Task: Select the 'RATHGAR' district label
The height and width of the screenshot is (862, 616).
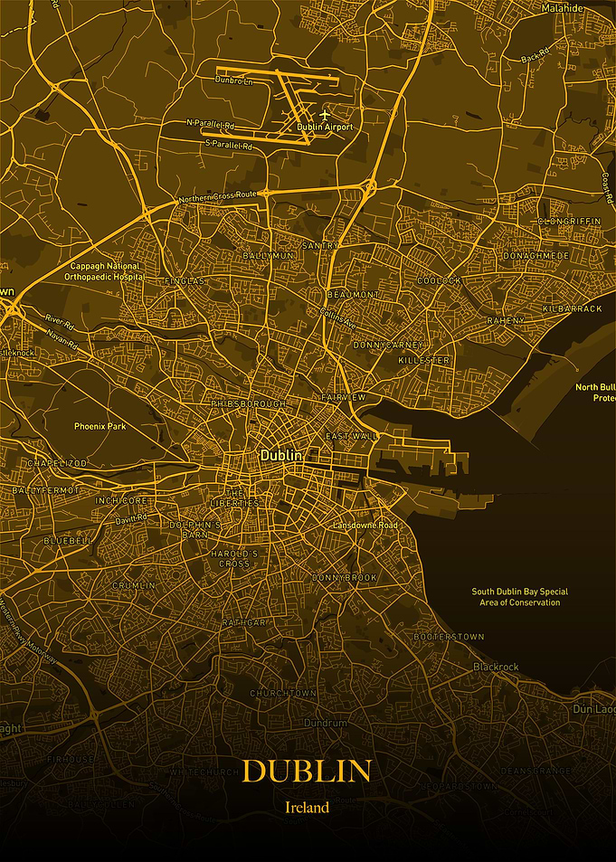Action: click(244, 622)
